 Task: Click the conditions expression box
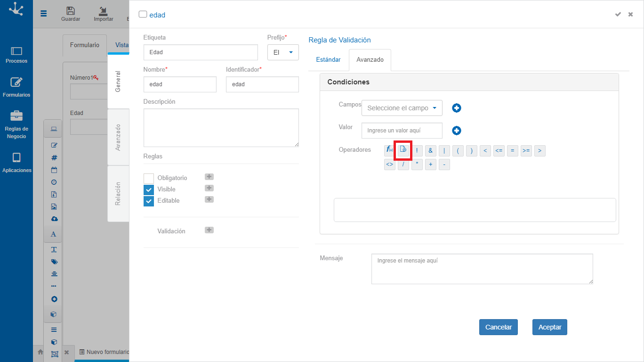[x=475, y=210]
